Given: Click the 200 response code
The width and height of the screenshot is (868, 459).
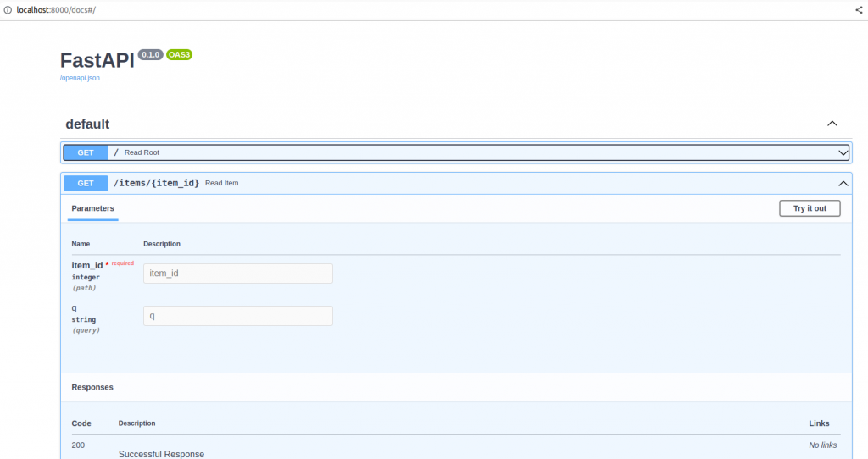Looking at the screenshot, I should [x=78, y=445].
